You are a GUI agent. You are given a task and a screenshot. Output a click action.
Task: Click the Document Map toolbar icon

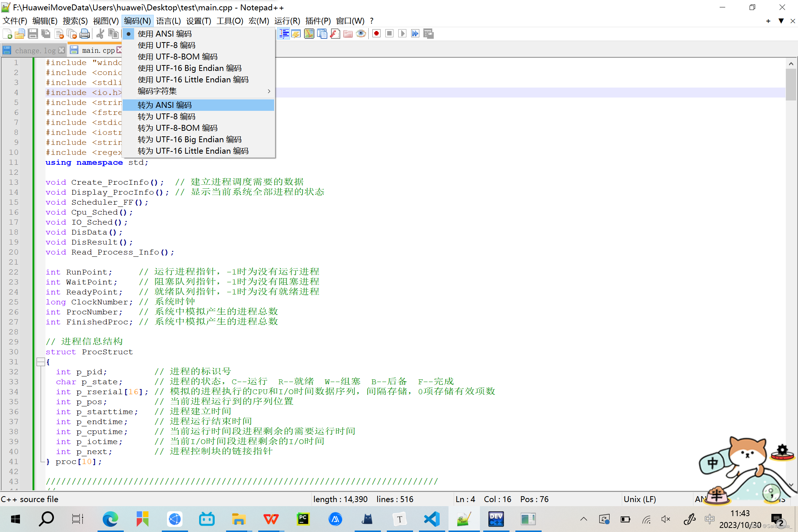pos(309,34)
